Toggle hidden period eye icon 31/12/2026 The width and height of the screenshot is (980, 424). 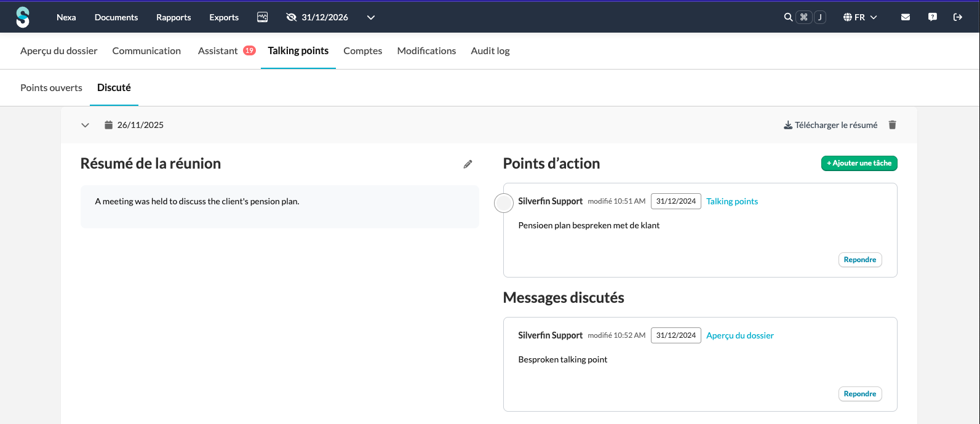292,17
